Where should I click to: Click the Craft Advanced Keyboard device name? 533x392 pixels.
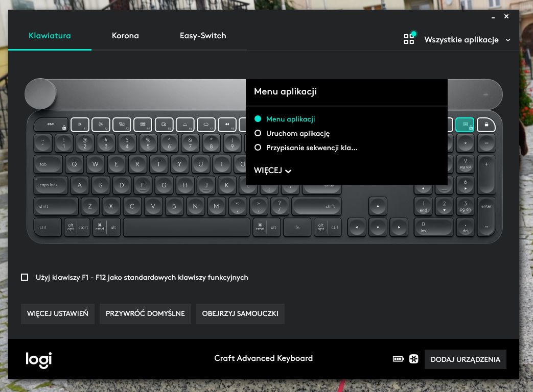pos(264,358)
